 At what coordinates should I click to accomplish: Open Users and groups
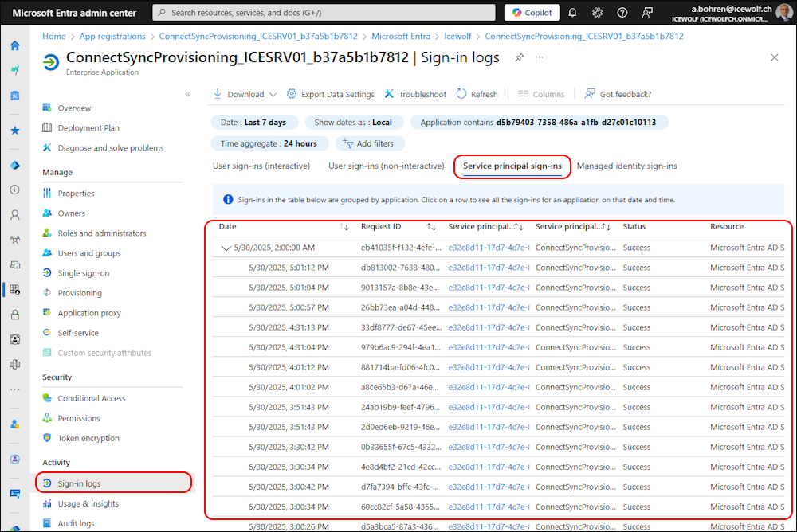click(89, 253)
